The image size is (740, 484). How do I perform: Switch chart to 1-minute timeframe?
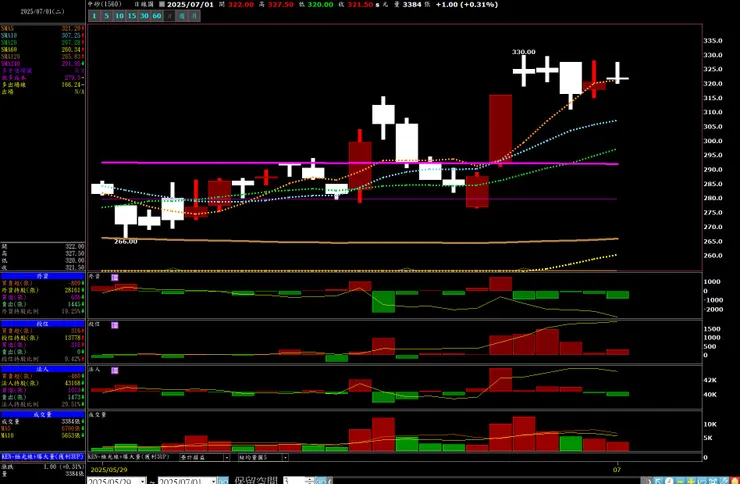coord(94,16)
